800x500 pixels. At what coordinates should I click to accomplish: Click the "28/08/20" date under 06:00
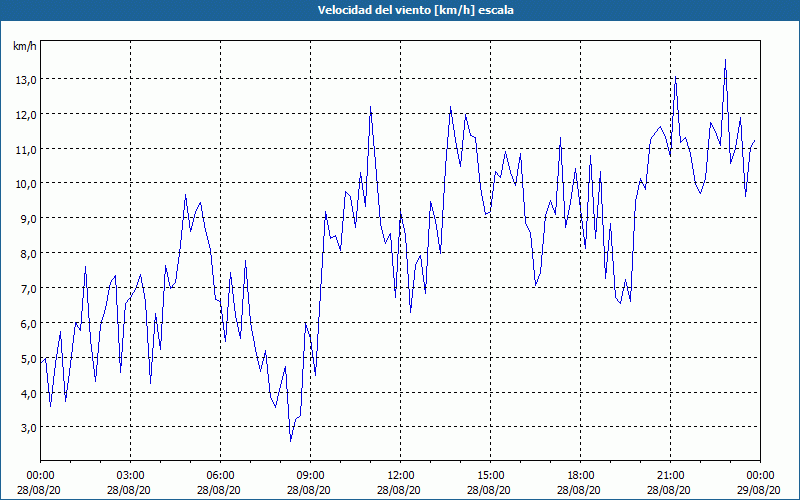(219, 490)
